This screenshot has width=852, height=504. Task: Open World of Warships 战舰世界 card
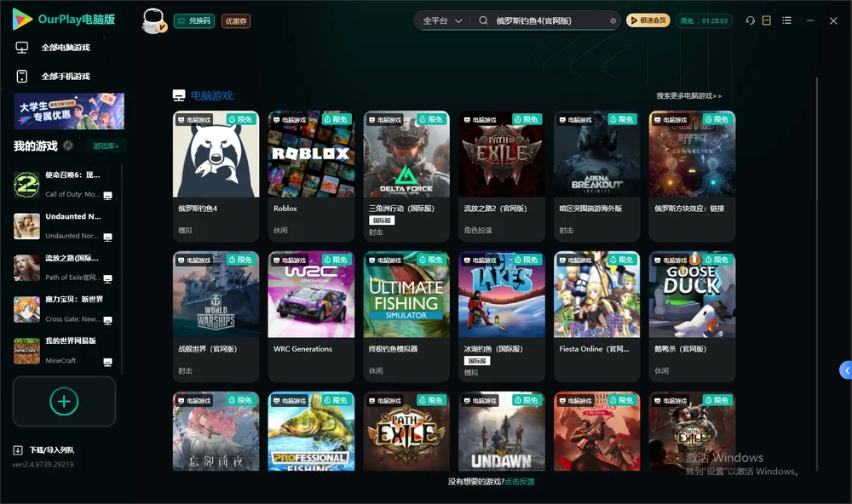(x=216, y=317)
